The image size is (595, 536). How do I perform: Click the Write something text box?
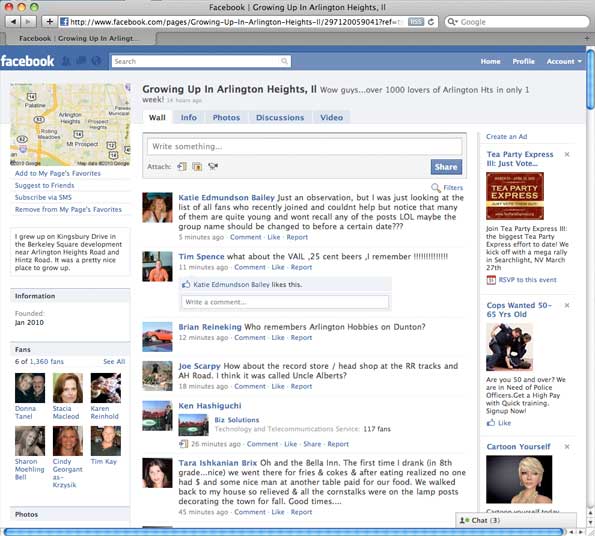(305, 146)
